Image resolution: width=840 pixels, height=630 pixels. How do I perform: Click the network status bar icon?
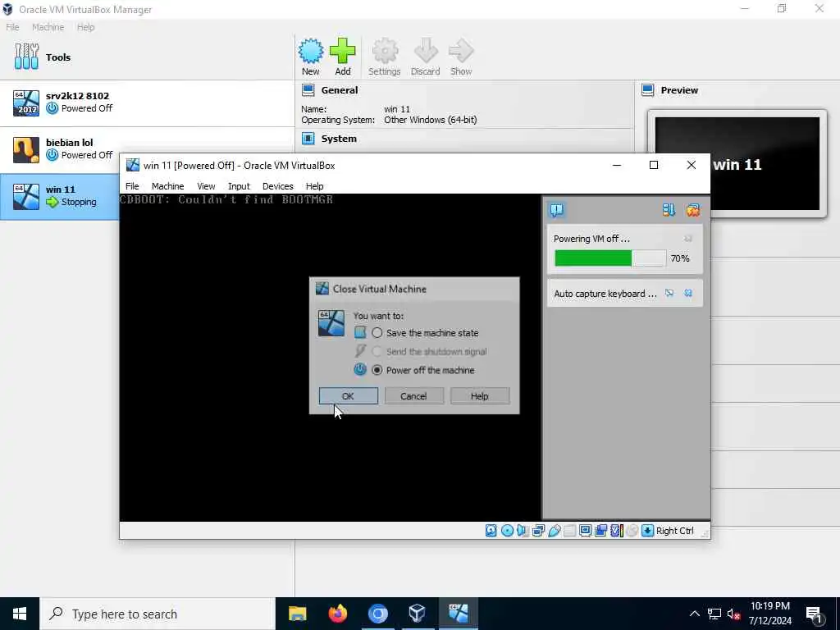coord(538,531)
